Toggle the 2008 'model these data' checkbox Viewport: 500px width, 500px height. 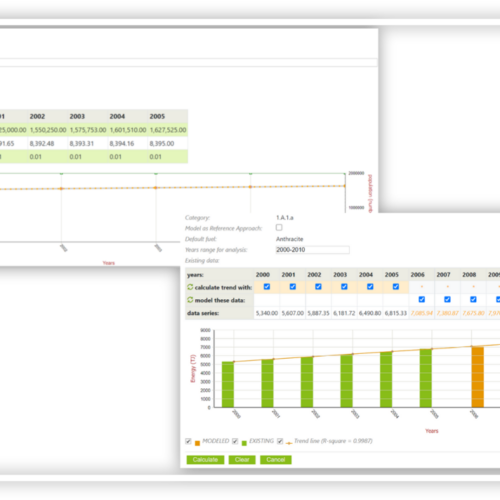click(x=473, y=299)
